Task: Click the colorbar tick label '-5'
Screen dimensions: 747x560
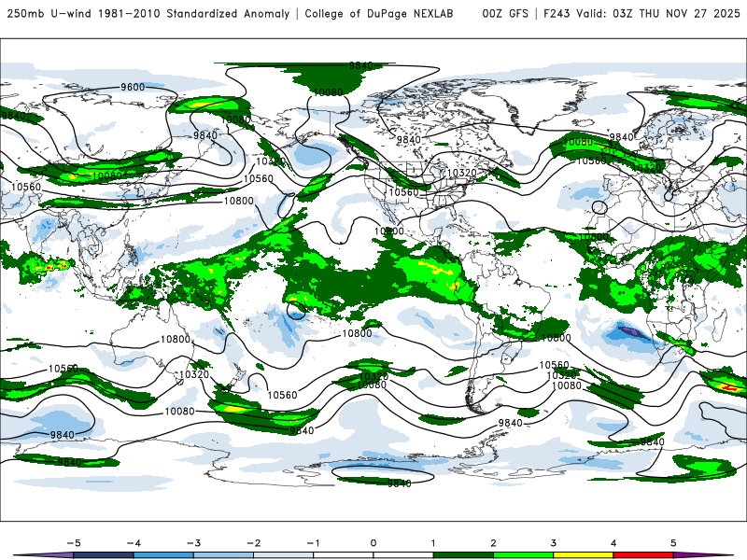Action: 74,543
